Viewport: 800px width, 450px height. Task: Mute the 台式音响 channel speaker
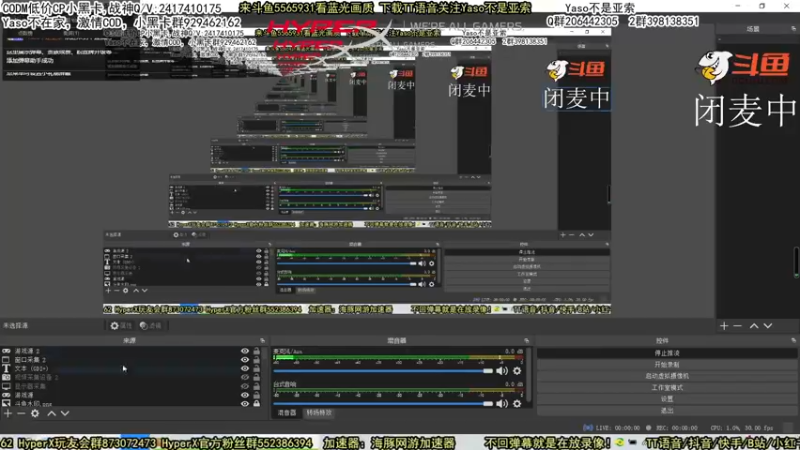tap(502, 404)
